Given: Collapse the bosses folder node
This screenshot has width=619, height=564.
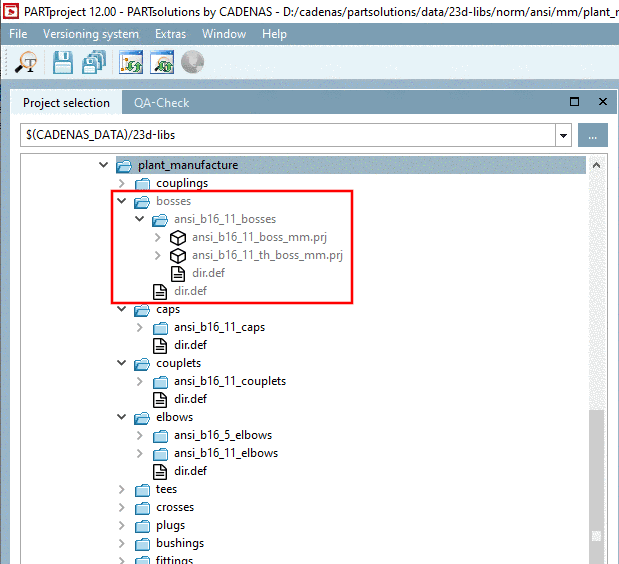Looking at the screenshot, I should (122, 201).
